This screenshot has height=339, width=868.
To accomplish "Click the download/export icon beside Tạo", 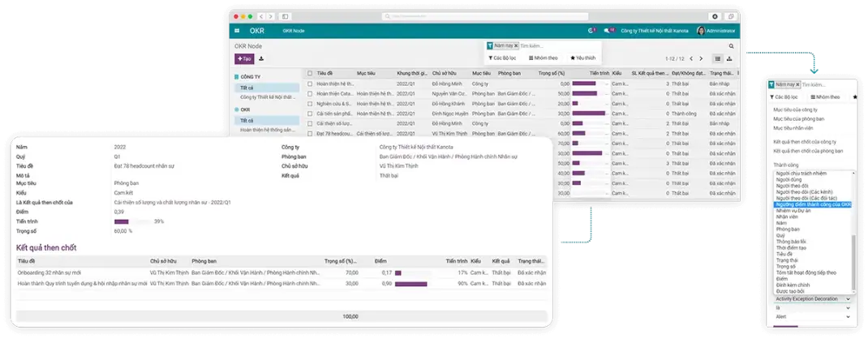I will click(x=261, y=58).
